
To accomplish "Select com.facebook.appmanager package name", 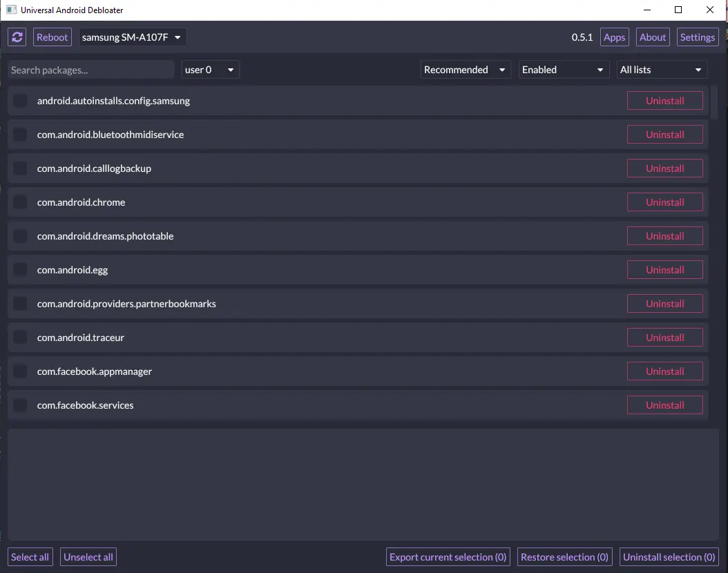I will coord(95,371).
